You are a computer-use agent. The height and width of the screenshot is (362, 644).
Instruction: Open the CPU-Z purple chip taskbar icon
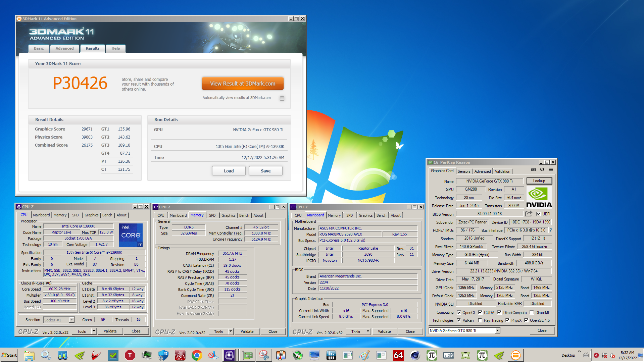click(229, 355)
